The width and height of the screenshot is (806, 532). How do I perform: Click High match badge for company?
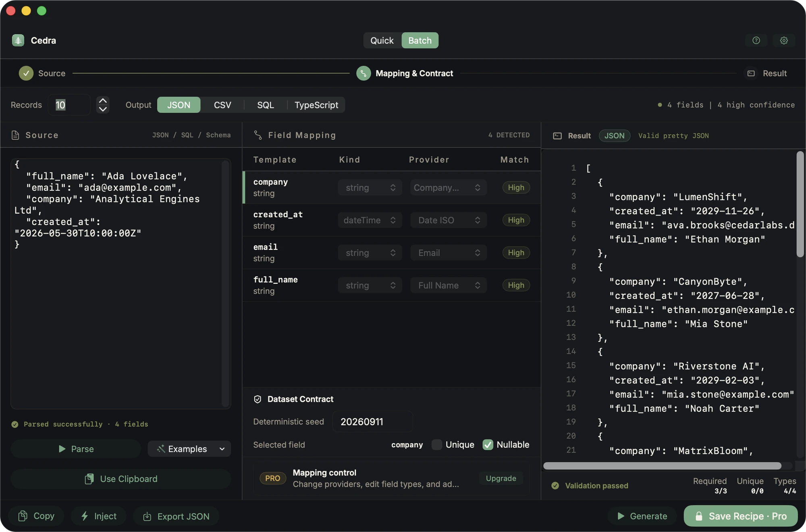tap(516, 188)
